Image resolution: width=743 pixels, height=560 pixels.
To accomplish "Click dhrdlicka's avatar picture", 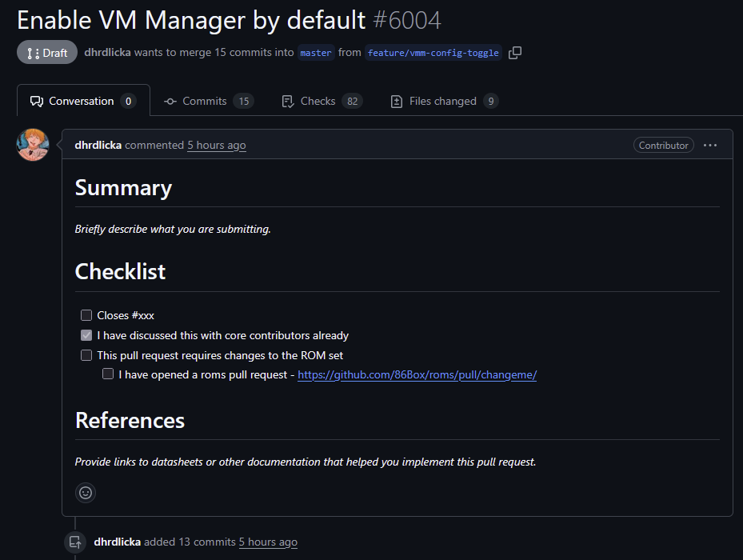I will coord(33,145).
